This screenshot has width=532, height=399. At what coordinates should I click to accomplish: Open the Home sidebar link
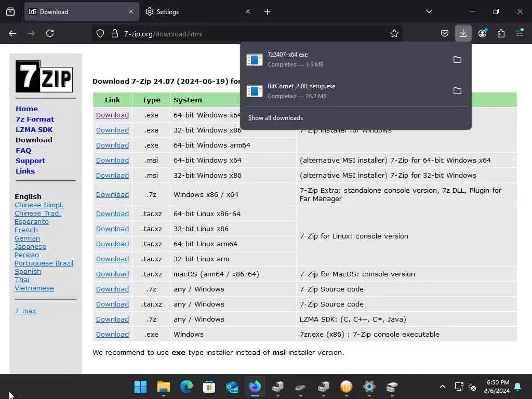click(x=27, y=109)
